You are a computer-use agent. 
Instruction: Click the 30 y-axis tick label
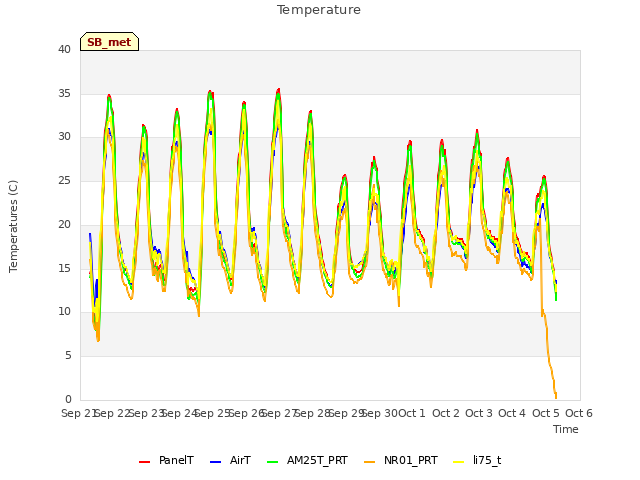[x=64, y=137]
